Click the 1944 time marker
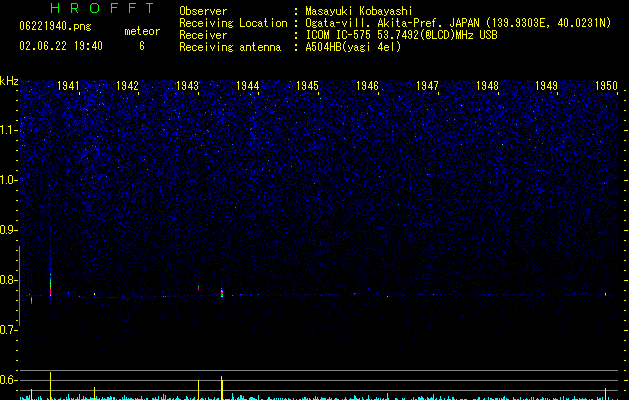629x400 pixels. [248, 85]
